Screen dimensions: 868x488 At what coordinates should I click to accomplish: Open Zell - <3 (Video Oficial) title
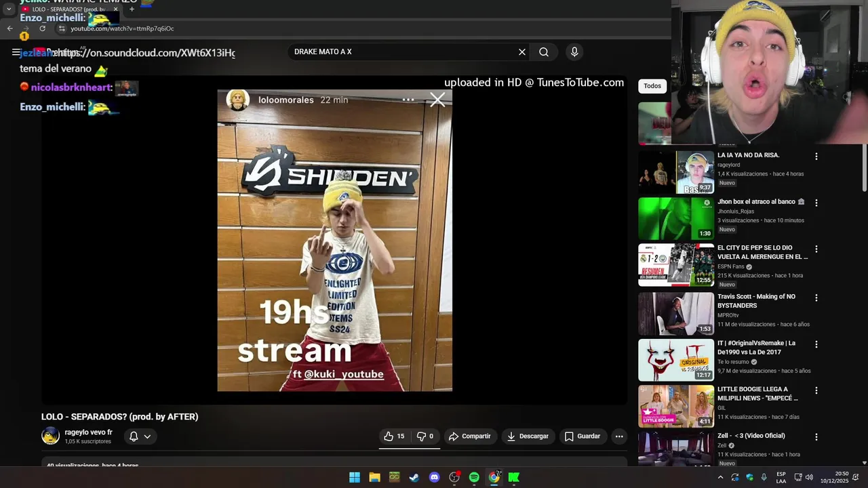click(751, 436)
